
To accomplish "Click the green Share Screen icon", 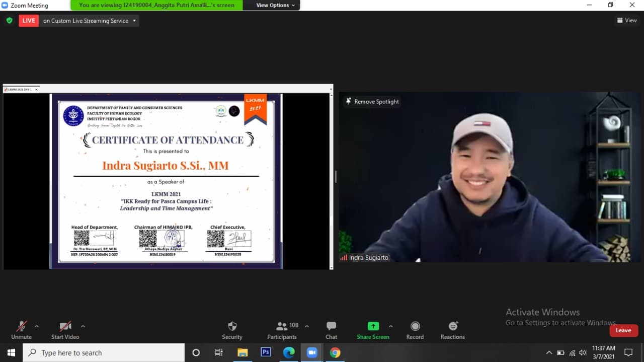I will coord(373,326).
